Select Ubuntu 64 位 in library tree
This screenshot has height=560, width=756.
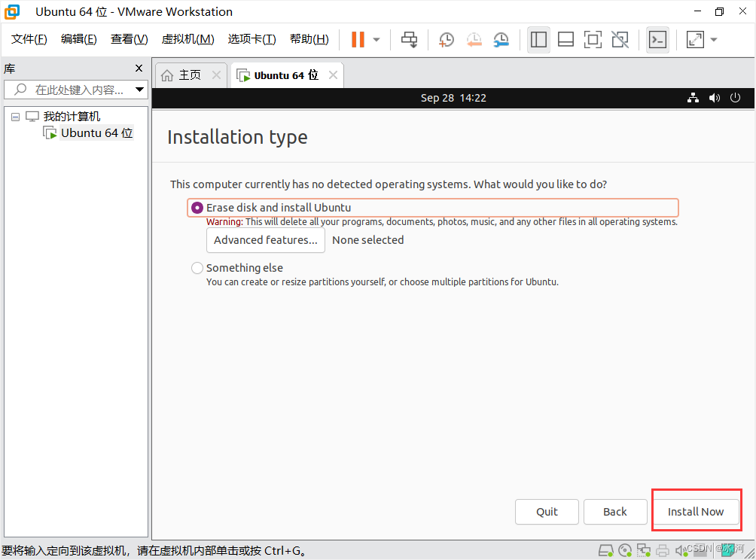pyautogui.click(x=96, y=133)
